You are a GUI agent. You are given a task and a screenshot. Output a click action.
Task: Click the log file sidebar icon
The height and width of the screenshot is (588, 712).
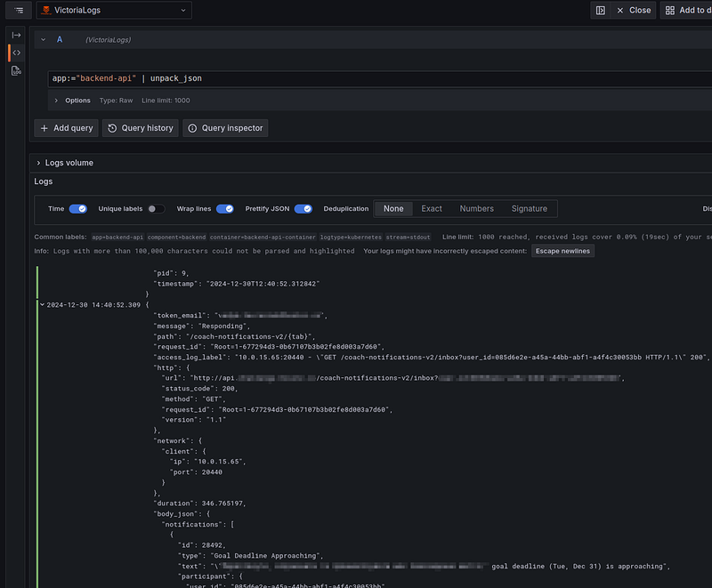16,71
